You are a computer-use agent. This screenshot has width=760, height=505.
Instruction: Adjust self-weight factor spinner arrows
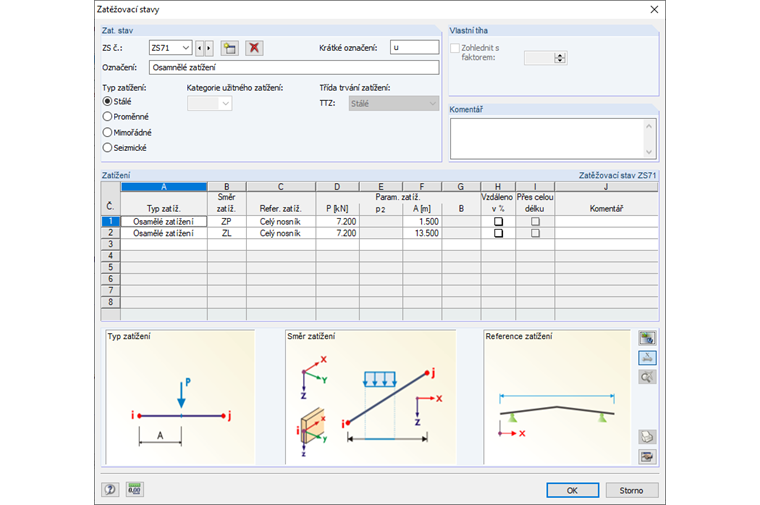tap(560, 58)
